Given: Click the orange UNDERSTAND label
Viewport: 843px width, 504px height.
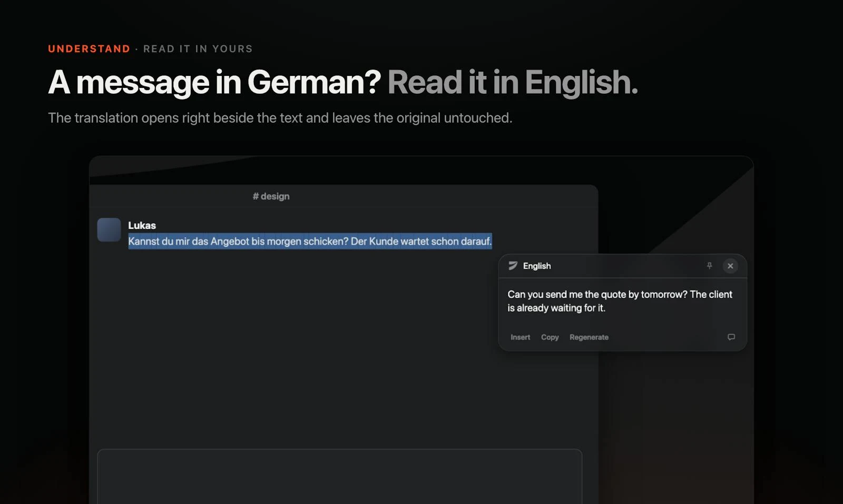Looking at the screenshot, I should click(x=89, y=49).
